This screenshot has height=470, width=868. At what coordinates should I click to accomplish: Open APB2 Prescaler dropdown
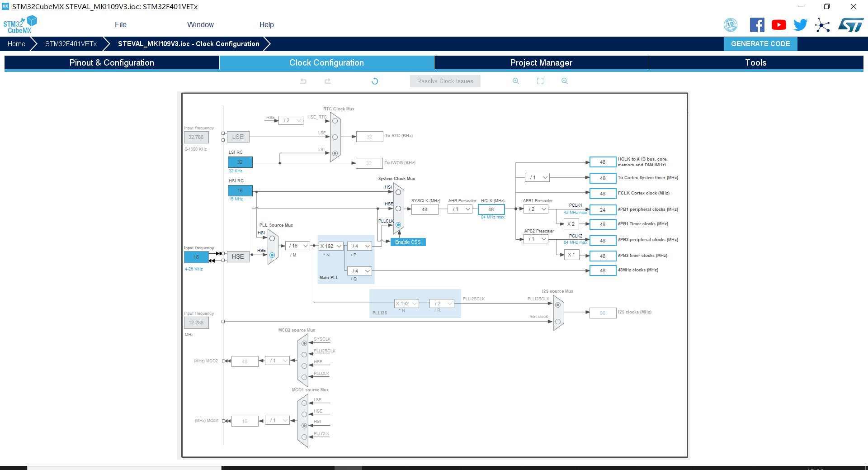(x=536, y=239)
